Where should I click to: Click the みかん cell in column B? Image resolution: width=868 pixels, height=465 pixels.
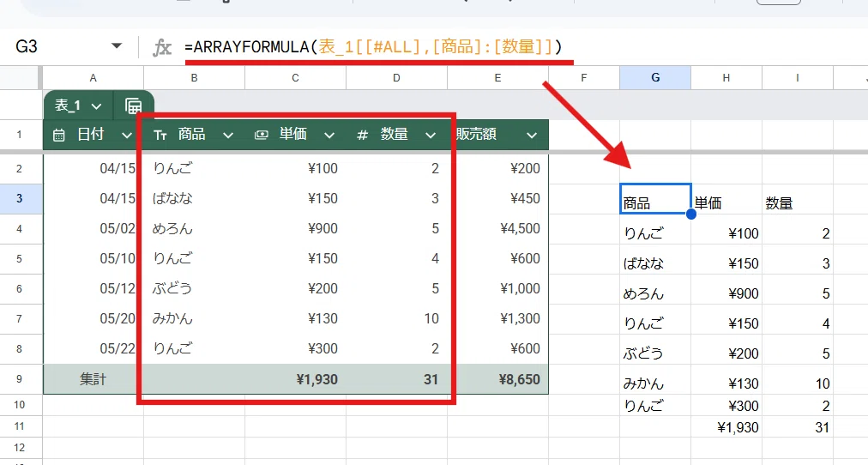[x=195, y=319]
